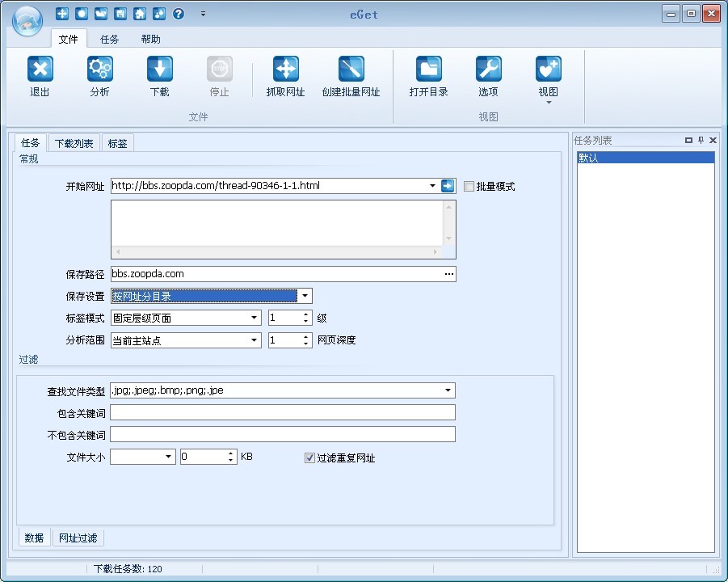This screenshot has width=728, height=582.
Task: Decrease the 标签模式 level spinner
Action: point(305,321)
